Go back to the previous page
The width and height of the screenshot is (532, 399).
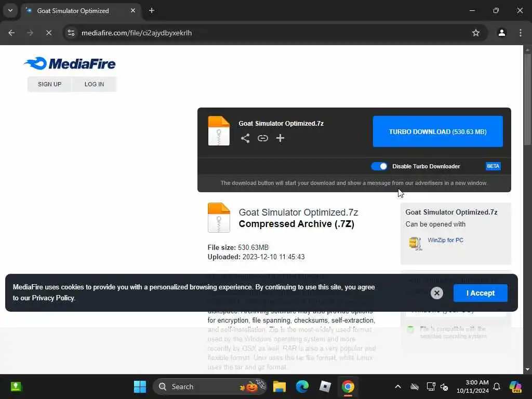coord(11,33)
